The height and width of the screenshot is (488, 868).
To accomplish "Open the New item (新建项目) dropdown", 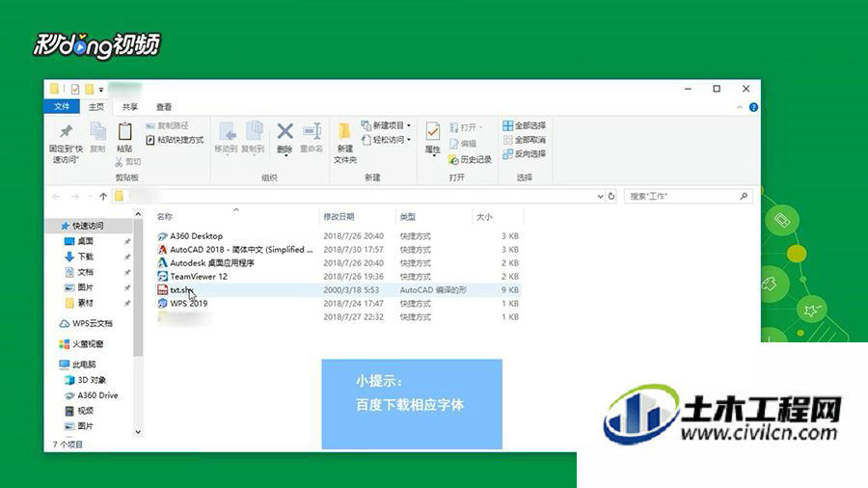I will click(x=386, y=125).
